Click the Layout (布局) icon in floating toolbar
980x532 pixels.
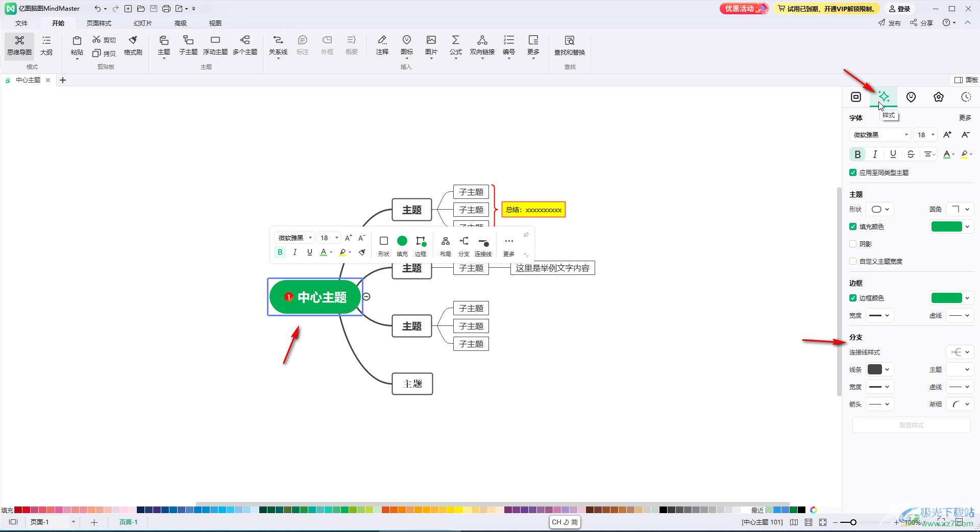[445, 245]
